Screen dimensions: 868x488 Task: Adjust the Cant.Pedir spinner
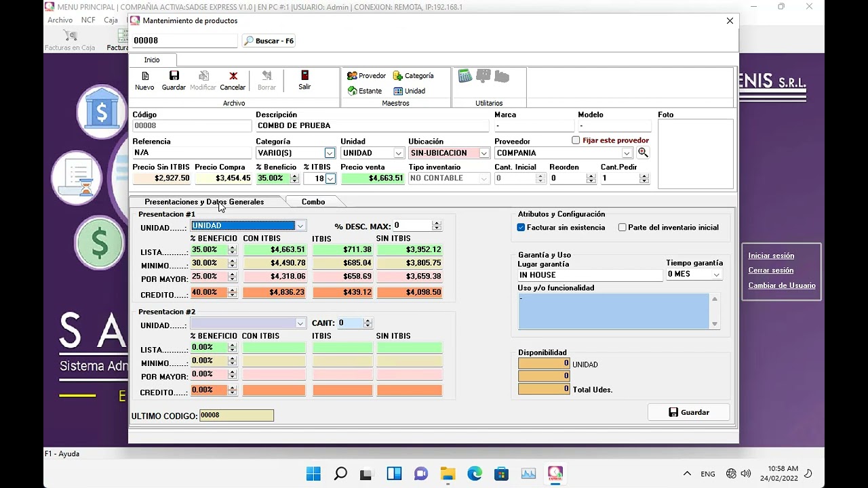pyautogui.click(x=644, y=178)
